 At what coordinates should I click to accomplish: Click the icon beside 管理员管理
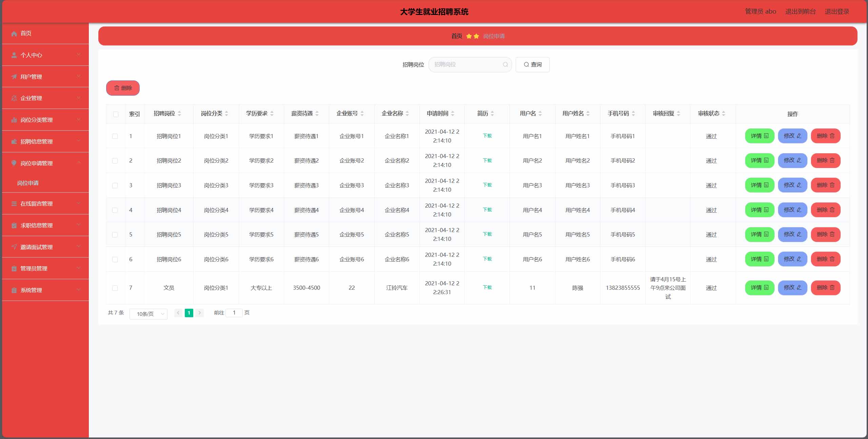point(14,268)
